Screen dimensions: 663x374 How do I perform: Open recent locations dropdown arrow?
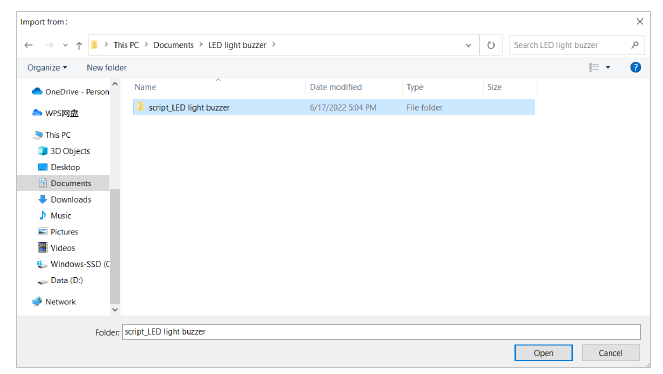point(65,45)
